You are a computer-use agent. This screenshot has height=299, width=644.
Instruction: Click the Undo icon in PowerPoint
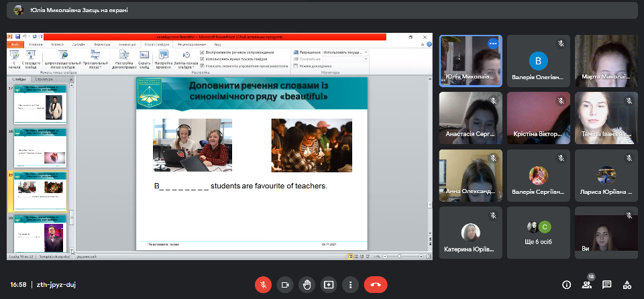(x=24, y=37)
